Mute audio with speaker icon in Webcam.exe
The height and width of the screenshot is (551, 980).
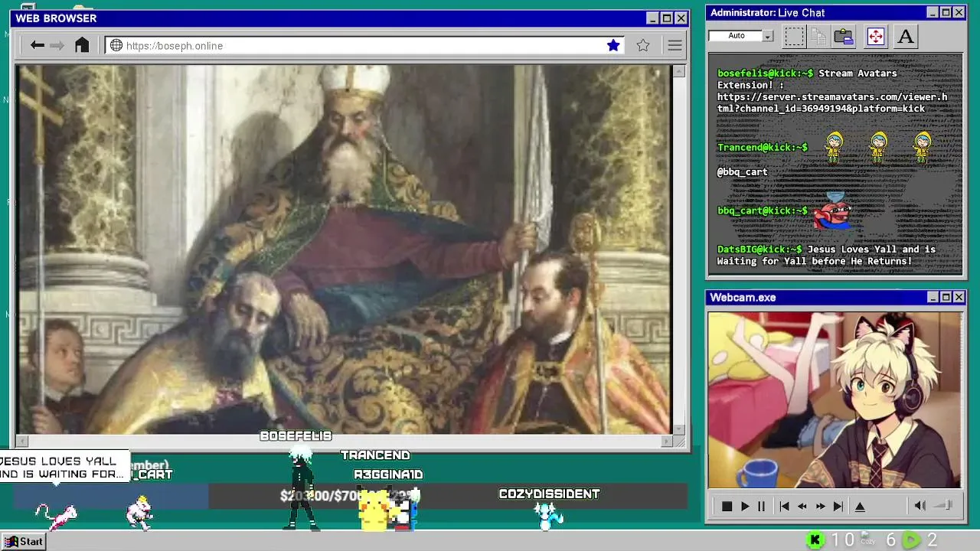pos(920,506)
